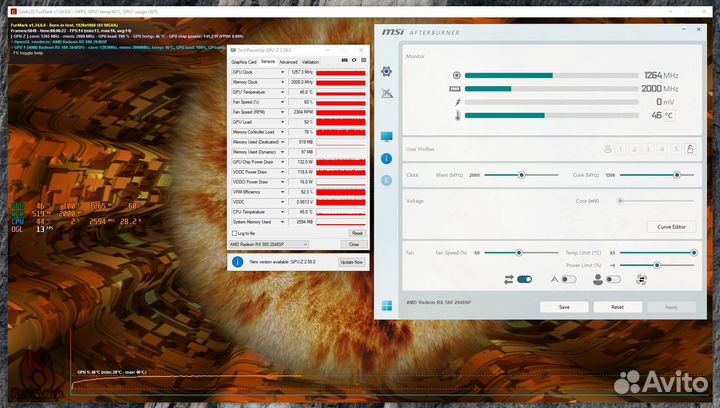The image size is (720, 408).
Task: Switch to the Graphics Card tab in GPU-Z
Action: [x=244, y=62]
